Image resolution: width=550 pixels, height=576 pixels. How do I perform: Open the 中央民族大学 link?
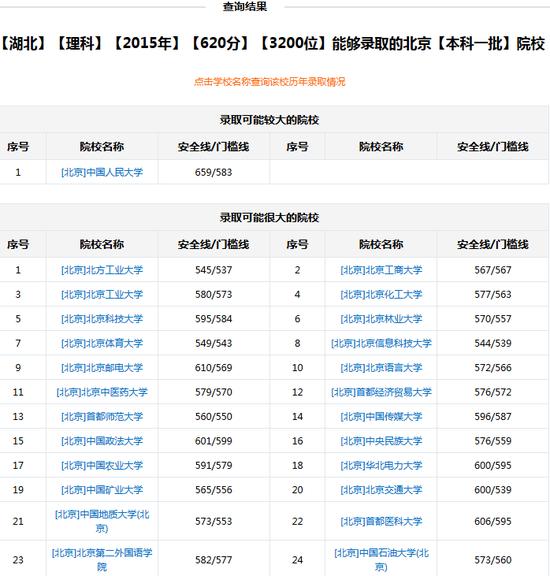(381, 440)
